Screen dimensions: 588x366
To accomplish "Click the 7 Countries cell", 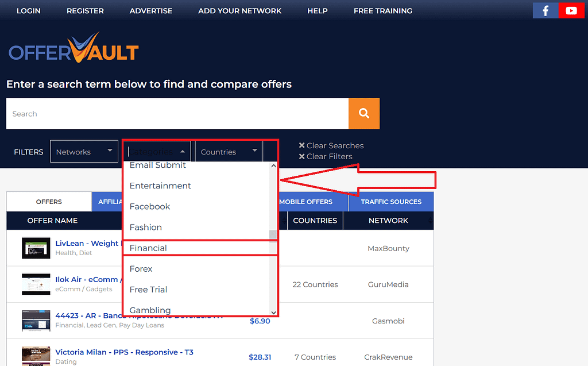I will (315, 357).
